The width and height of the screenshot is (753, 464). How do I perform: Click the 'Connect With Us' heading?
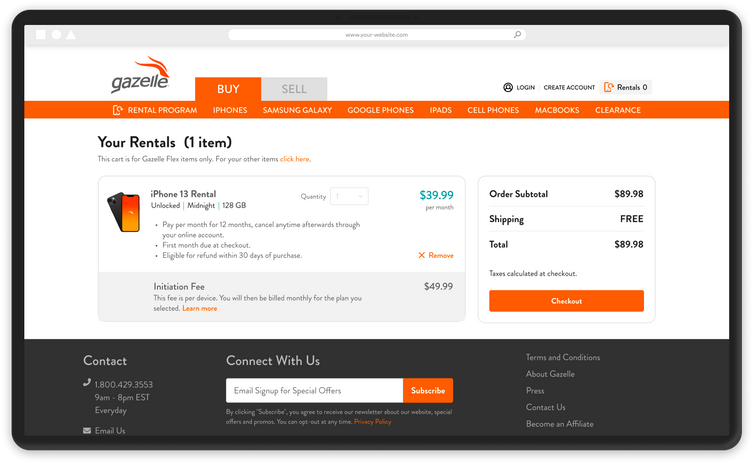coord(273,361)
